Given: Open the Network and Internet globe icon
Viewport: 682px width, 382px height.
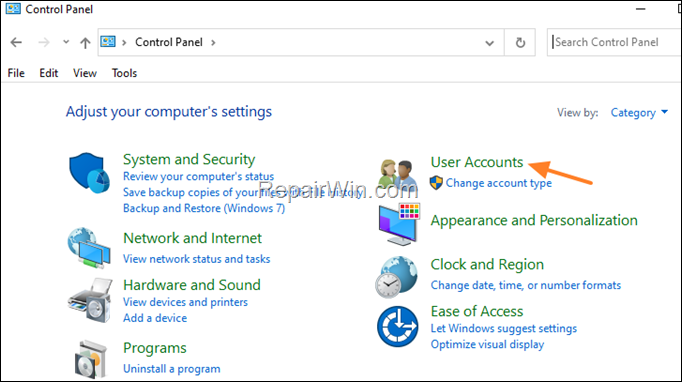Looking at the screenshot, I should [x=89, y=248].
